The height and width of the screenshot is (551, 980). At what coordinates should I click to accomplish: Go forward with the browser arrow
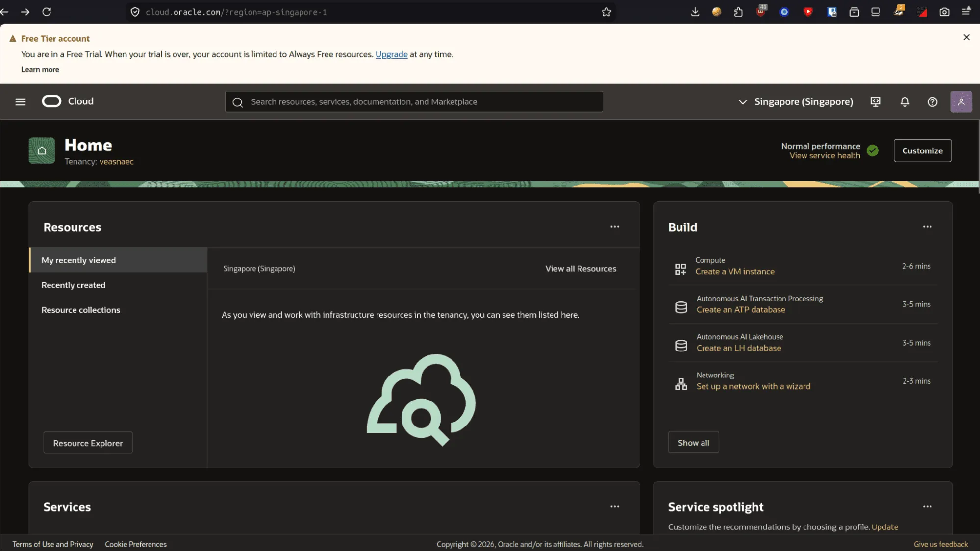click(25, 12)
